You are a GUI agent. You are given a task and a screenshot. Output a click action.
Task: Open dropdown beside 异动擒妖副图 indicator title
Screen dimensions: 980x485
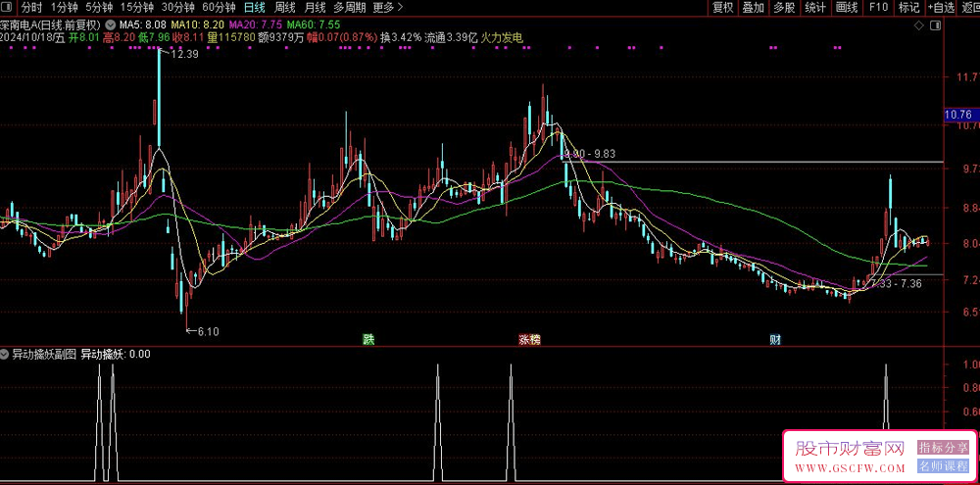[x=5, y=355]
